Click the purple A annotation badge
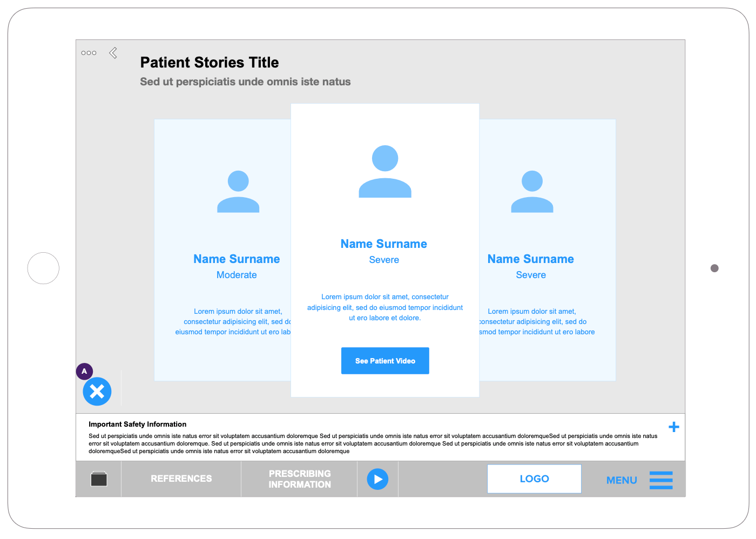The width and height of the screenshot is (756, 539). 84,371
